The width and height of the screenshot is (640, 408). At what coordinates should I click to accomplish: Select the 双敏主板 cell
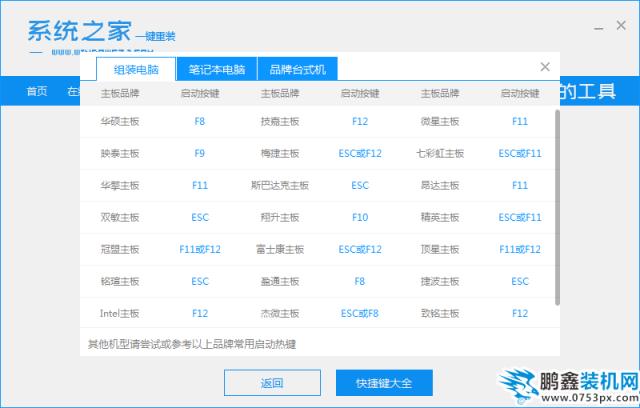[x=120, y=217]
